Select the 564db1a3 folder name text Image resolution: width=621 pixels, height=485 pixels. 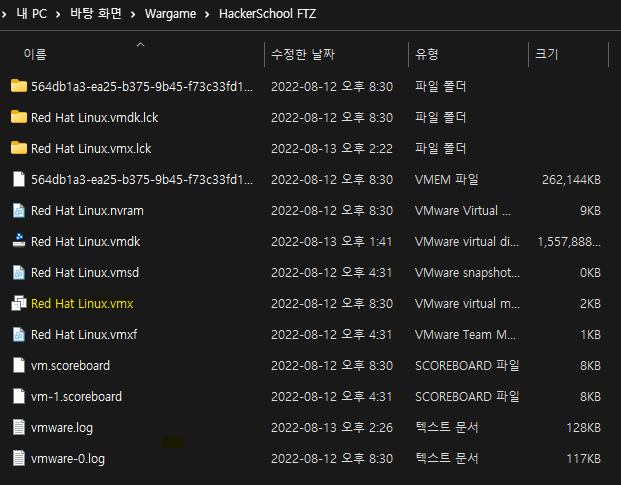[x=142, y=86]
